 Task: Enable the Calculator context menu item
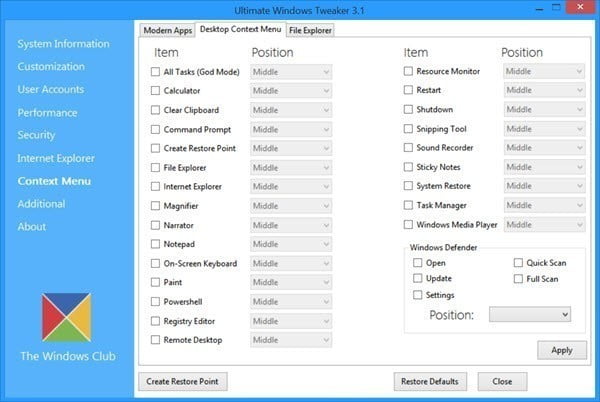click(155, 91)
